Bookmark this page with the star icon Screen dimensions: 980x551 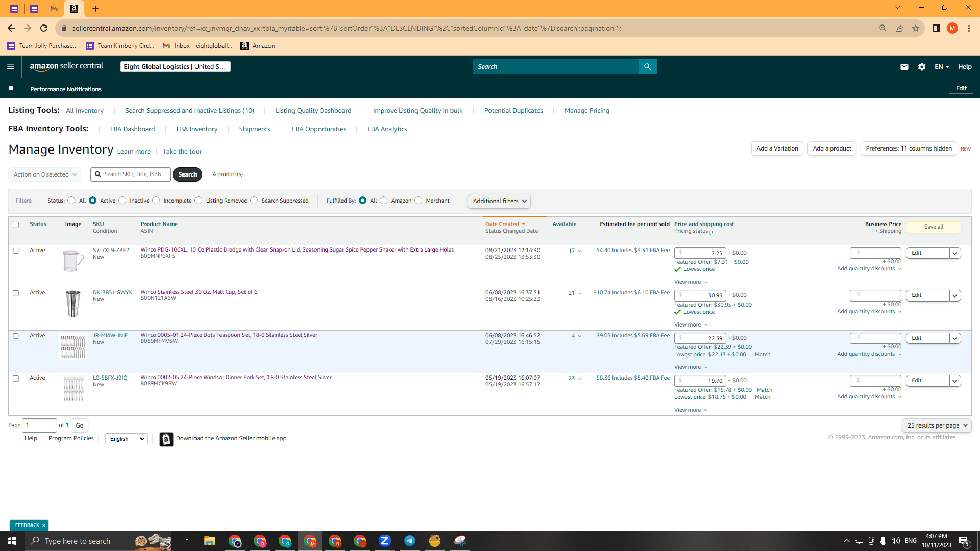(x=916, y=28)
